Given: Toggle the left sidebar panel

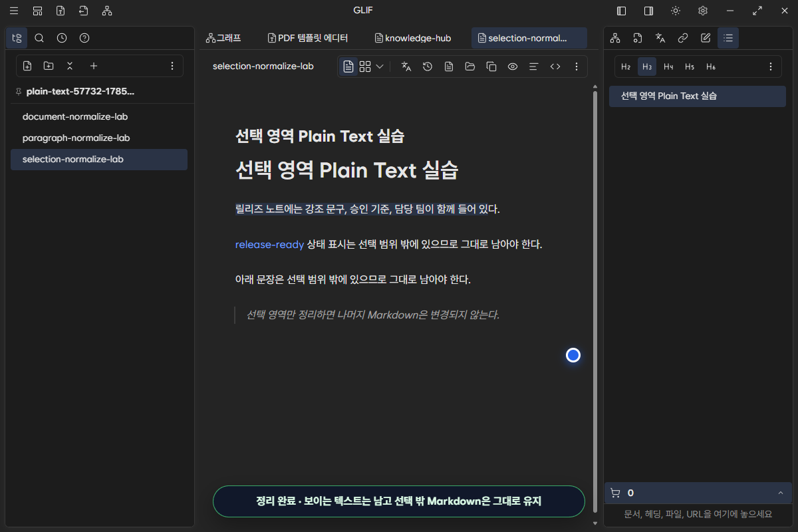Looking at the screenshot, I should 622,11.
